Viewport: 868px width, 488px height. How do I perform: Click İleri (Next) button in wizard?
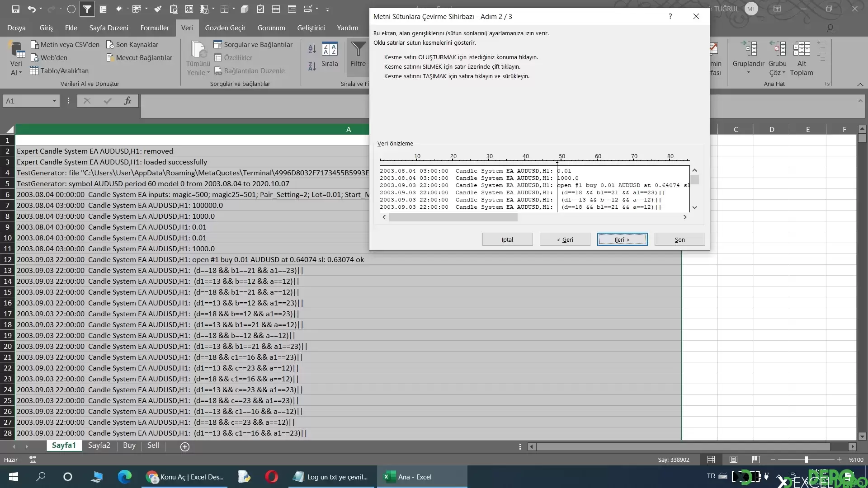(622, 239)
